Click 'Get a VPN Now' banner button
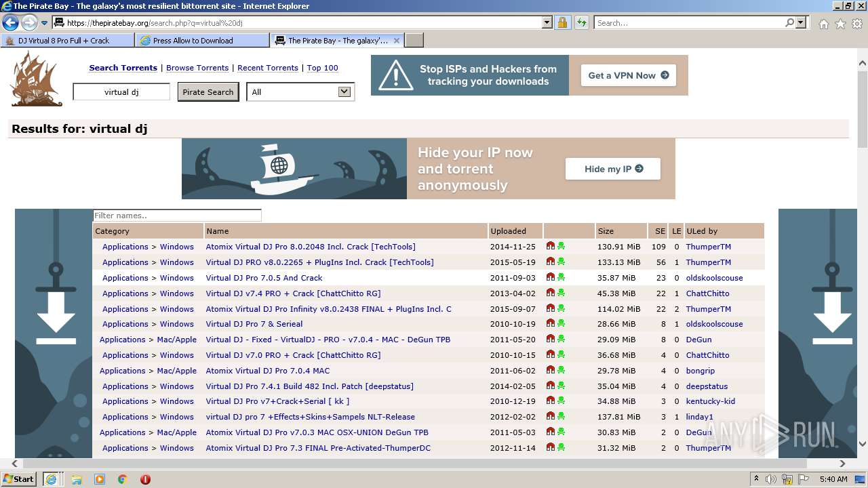 (x=629, y=75)
